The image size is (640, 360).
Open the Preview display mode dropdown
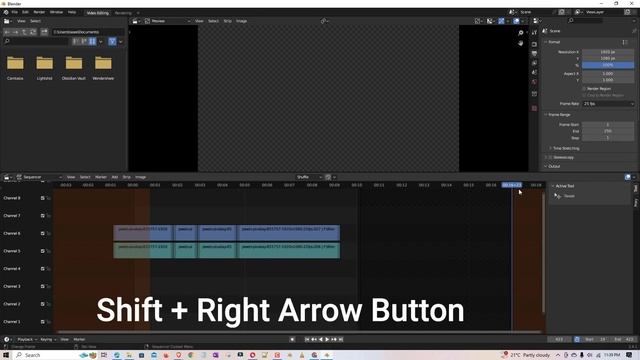(x=168, y=21)
